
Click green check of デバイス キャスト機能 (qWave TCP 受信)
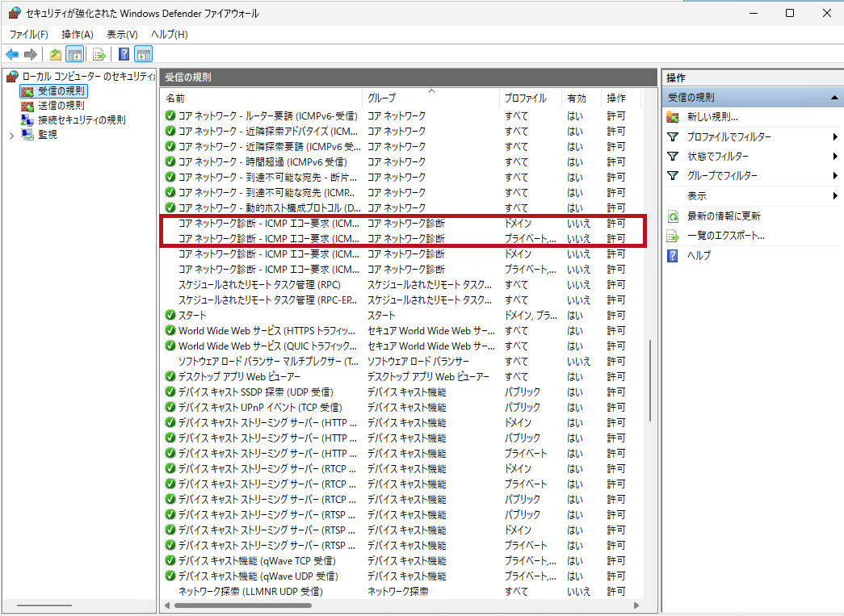170,561
